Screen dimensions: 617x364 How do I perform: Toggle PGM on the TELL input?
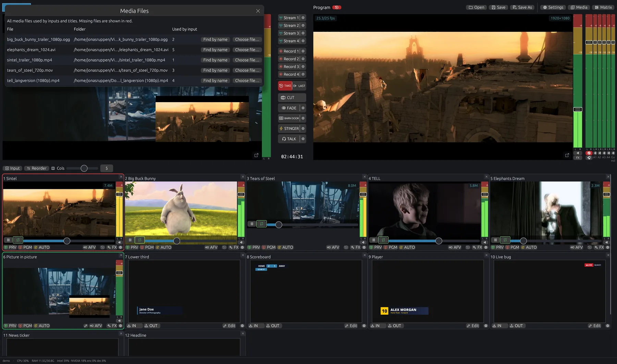(x=390, y=247)
